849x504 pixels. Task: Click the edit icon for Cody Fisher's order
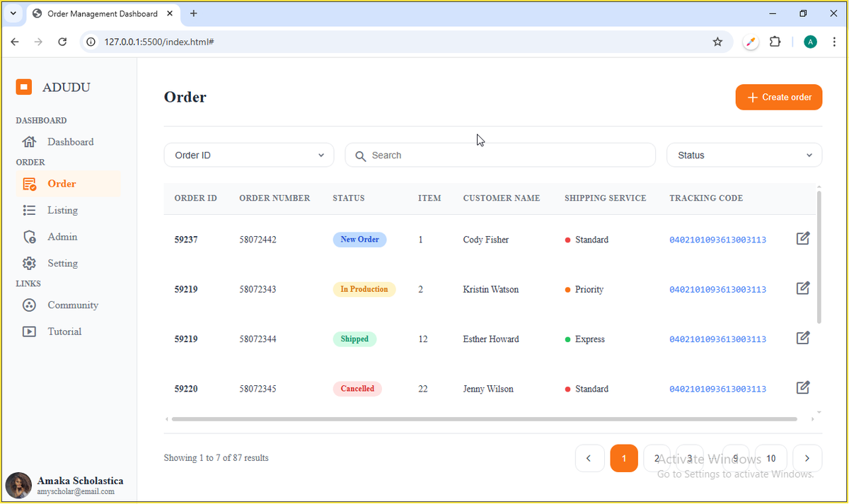point(802,239)
